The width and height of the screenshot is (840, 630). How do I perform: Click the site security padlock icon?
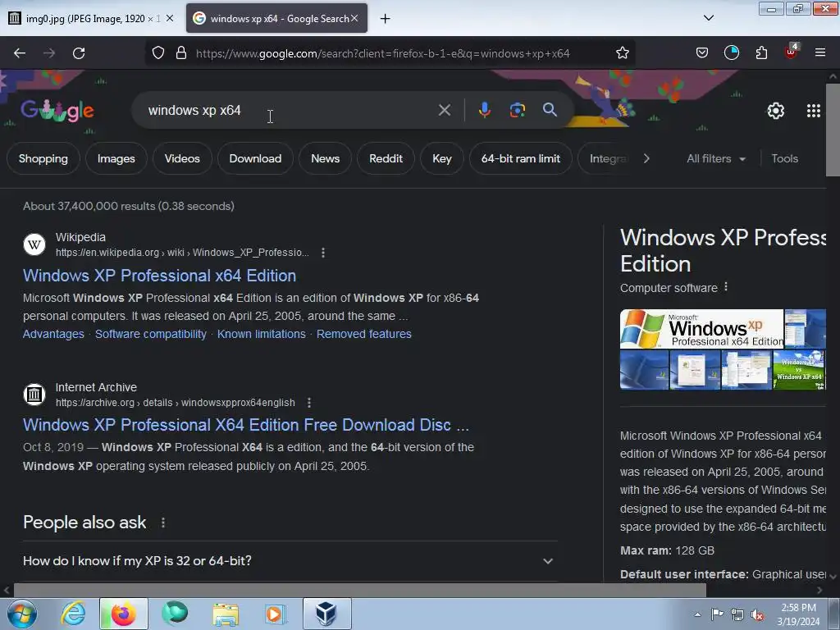(x=181, y=53)
